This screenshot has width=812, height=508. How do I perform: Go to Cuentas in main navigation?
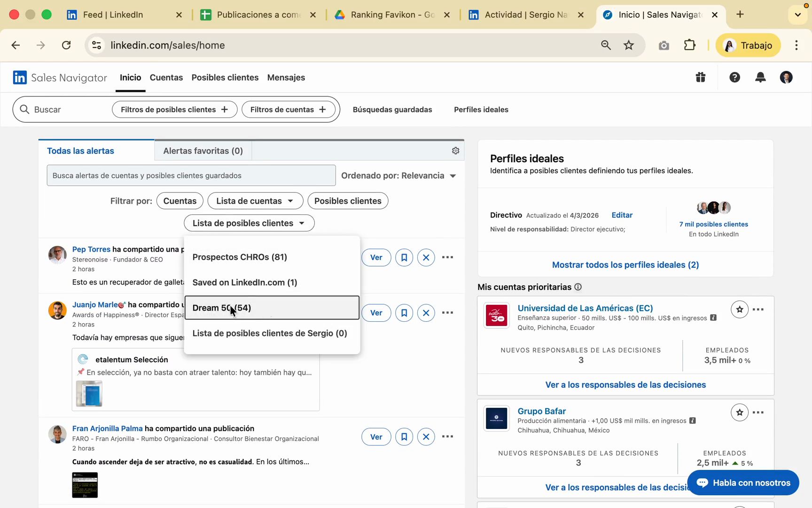tap(166, 78)
